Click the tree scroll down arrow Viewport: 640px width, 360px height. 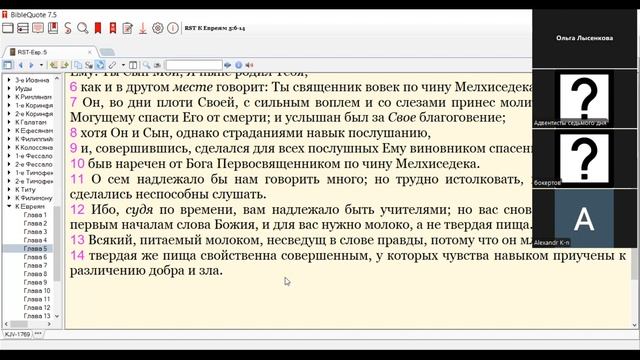pos(57,316)
